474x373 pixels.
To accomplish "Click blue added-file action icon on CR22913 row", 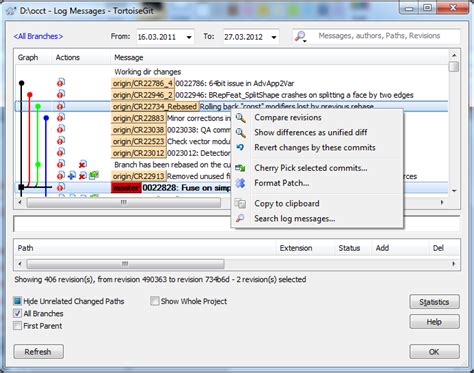I will [x=71, y=175].
